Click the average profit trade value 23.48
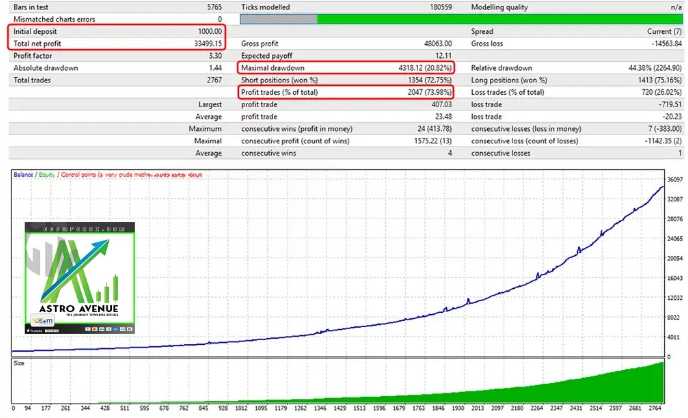 444,117
